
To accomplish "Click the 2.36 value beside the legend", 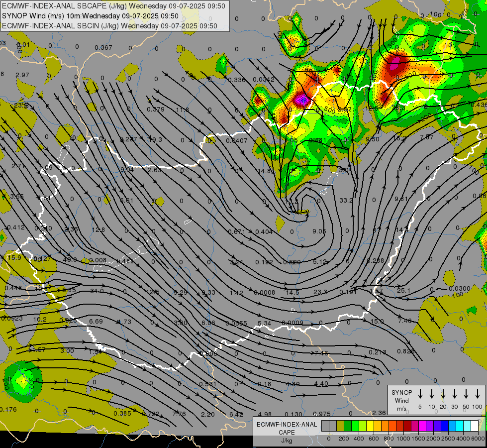I will (379, 413).
